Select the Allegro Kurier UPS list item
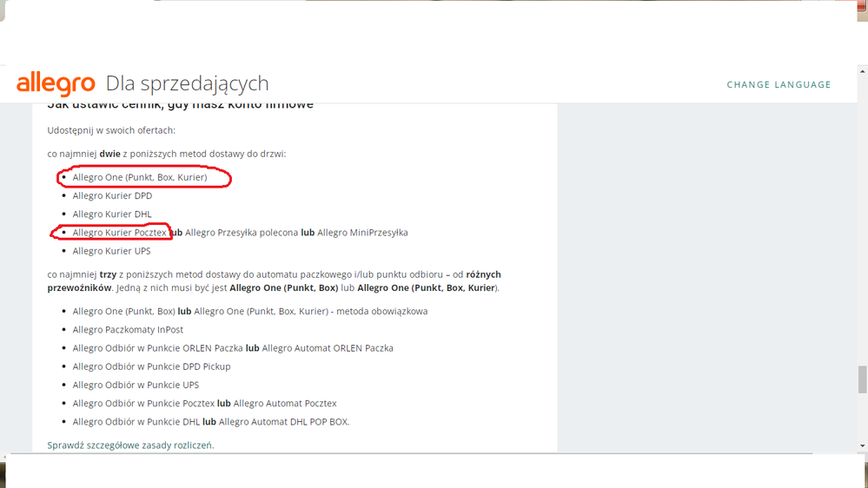 tap(111, 251)
